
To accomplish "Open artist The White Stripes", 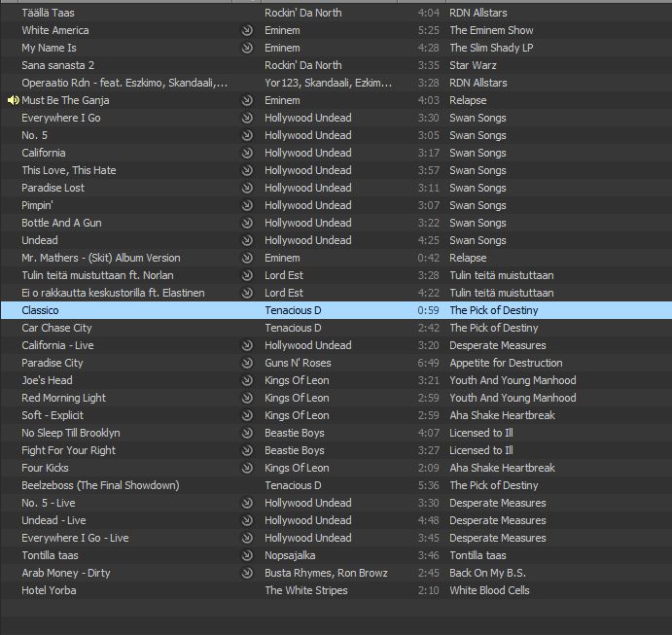I will 306,591.
